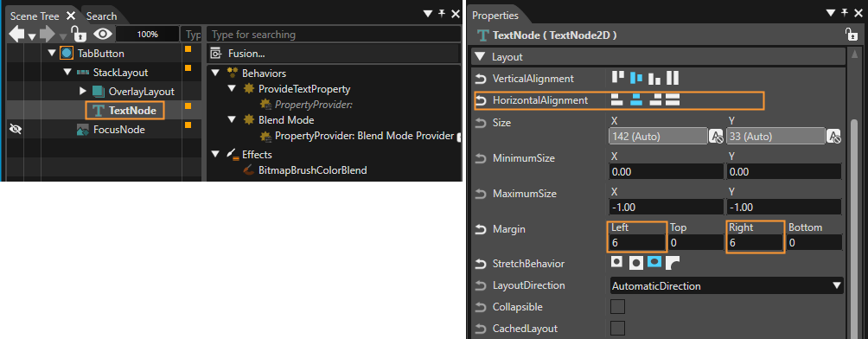The width and height of the screenshot is (868, 339).
Task: Select the uniform StretchBehavior icon
Action: coord(636,263)
